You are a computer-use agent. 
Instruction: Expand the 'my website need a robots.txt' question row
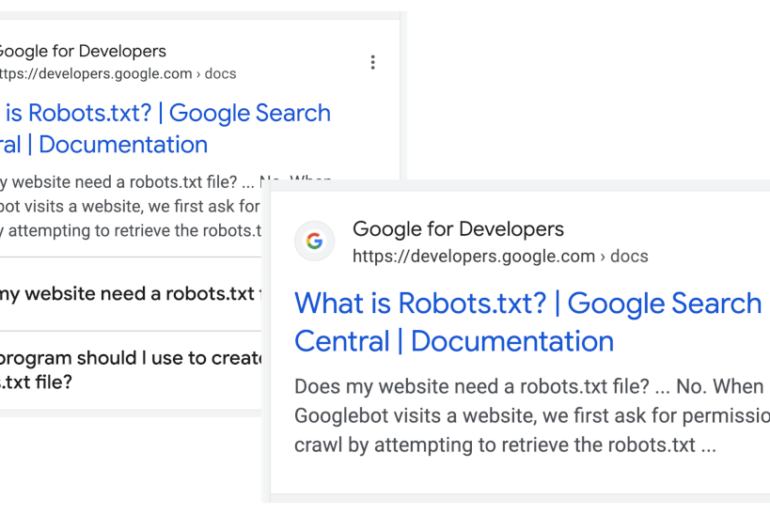(131, 294)
